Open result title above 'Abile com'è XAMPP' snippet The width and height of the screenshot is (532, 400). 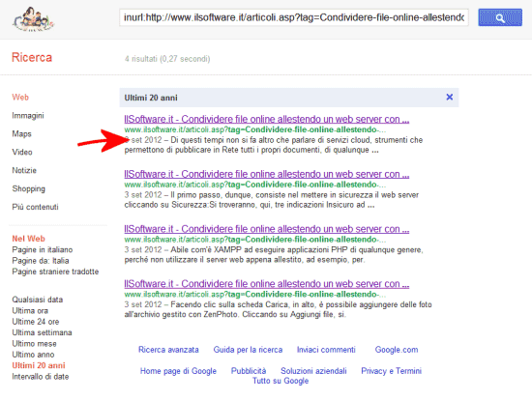tap(267, 229)
